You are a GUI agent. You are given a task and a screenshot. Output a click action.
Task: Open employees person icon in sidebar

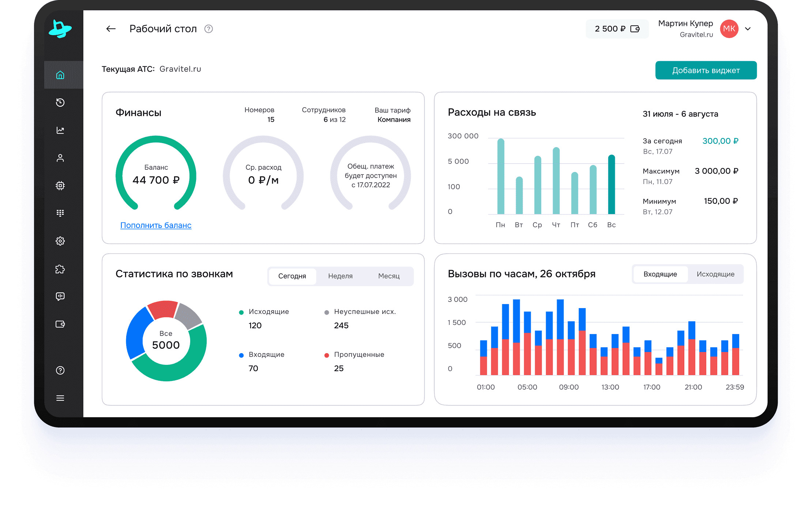(x=60, y=158)
